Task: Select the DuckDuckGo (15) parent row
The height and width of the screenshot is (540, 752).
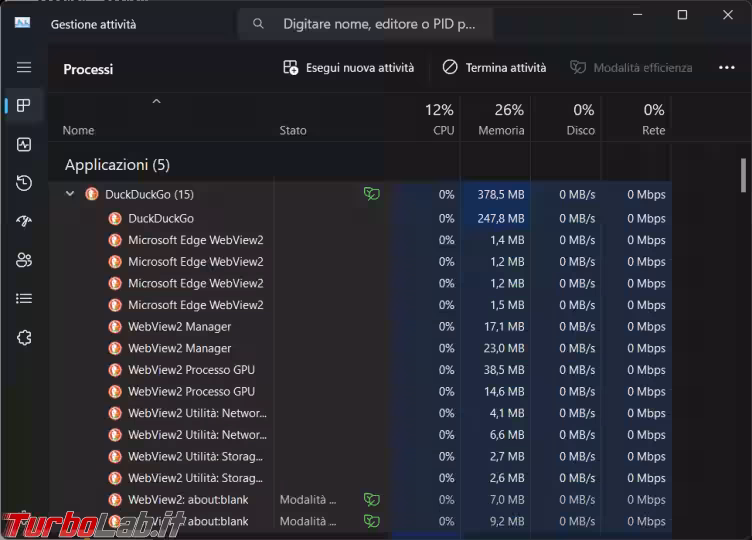Action: pos(360,194)
